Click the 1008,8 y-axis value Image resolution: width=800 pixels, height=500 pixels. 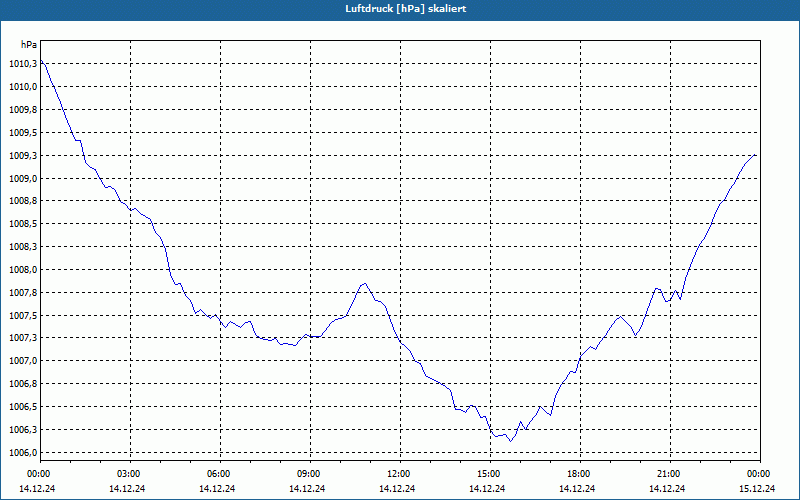23,201
